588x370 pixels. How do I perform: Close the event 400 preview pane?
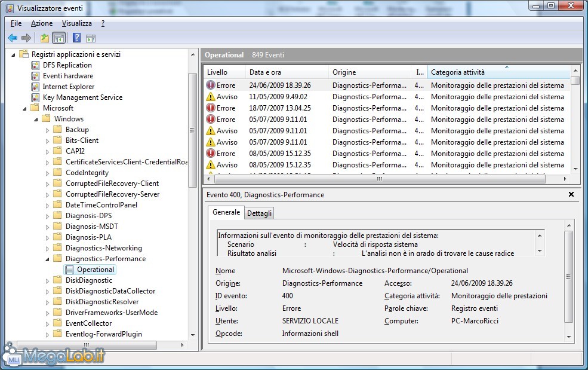tap(571, 194)
